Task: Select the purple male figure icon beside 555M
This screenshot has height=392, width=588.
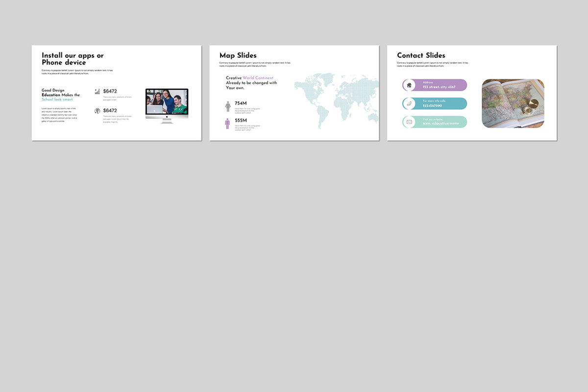Action: click(227, 124)
